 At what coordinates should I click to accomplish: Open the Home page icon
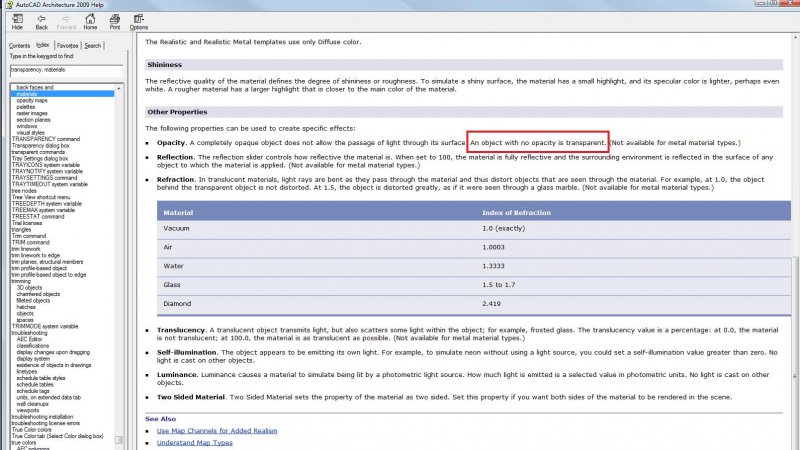pos(90,21)
